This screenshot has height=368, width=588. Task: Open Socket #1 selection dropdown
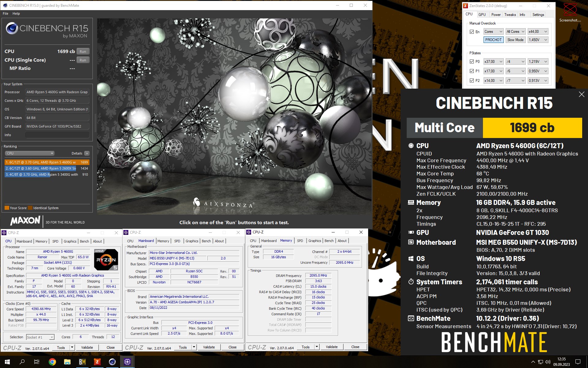40,337
